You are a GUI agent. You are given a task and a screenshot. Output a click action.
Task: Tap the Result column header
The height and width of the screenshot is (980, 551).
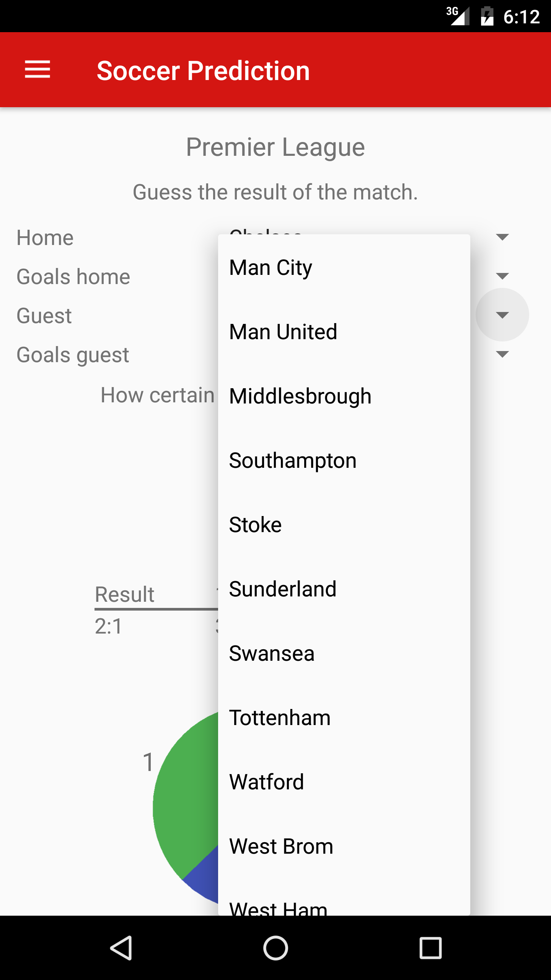(x=125, y=594)
